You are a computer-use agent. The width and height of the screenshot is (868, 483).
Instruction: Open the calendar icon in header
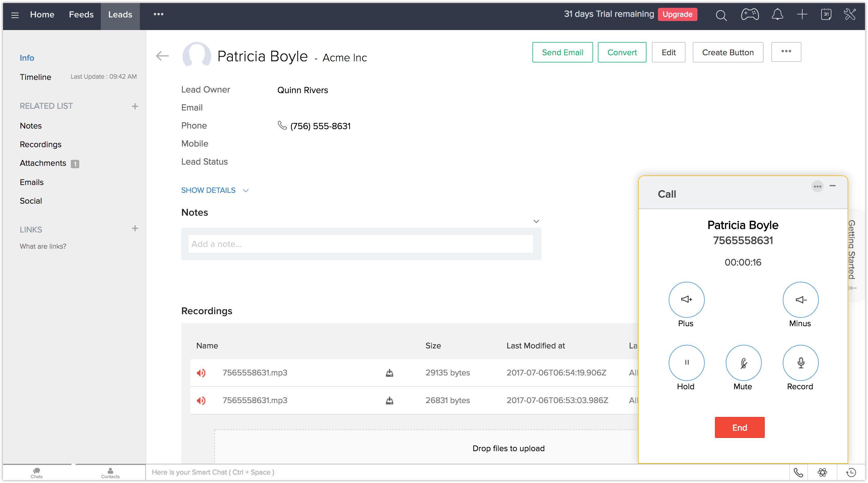(826, 14)
